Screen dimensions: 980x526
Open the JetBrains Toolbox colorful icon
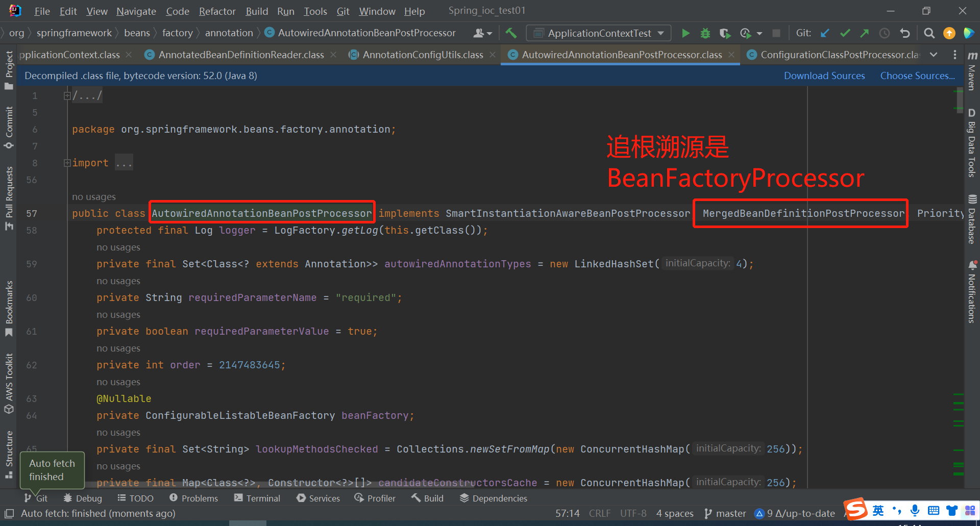(x=968, y=33)
